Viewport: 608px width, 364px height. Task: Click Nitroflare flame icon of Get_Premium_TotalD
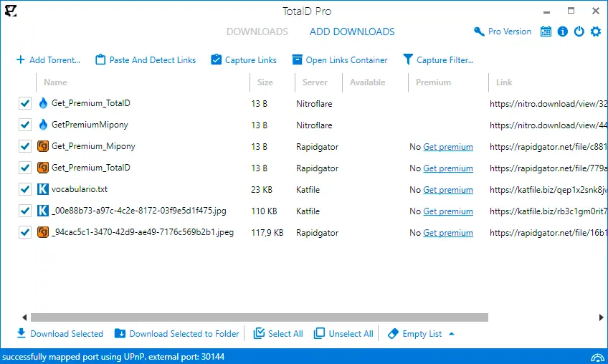coord(43,103)
